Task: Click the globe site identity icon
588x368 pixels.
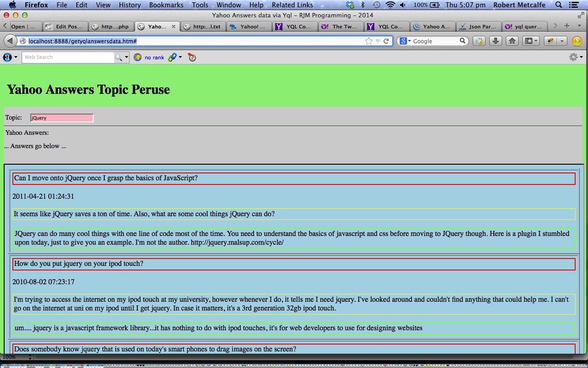Action: coord(23,41)
